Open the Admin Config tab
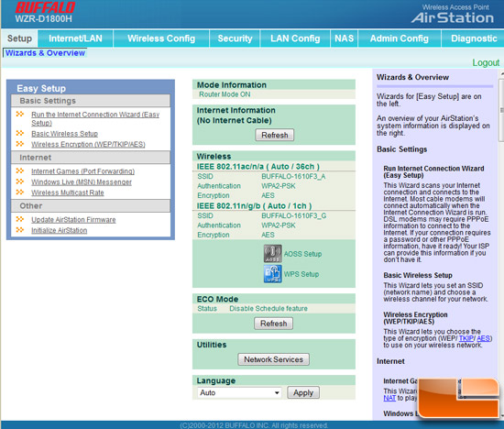Image resolution: width=504 pixels, height=429 pixels. coord(400,38)
